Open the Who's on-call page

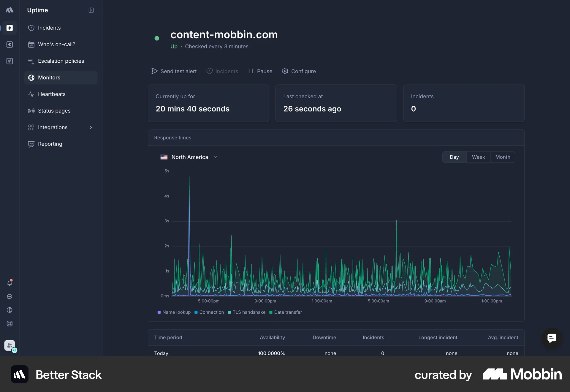tap(56, 44)
